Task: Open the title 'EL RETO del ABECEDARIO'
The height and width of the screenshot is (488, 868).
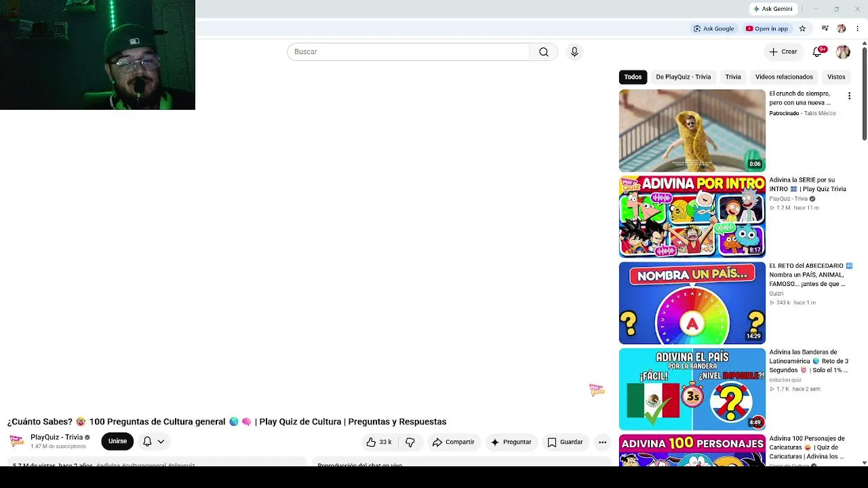Action: pos(811,275)
